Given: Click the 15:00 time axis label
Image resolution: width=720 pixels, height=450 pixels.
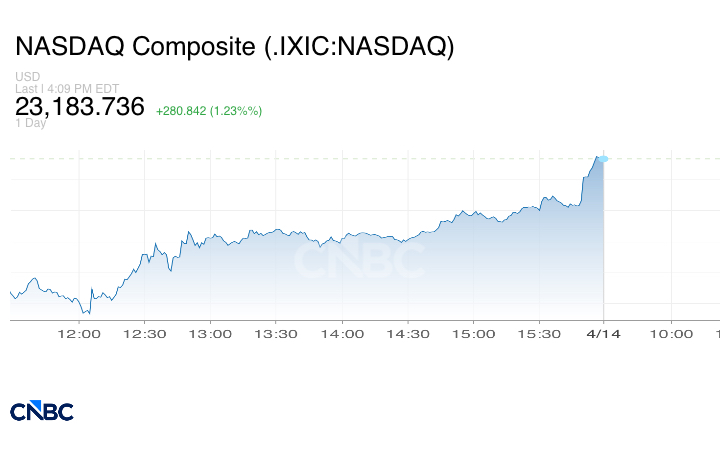Looking at the screenshot, I should 474,333.
